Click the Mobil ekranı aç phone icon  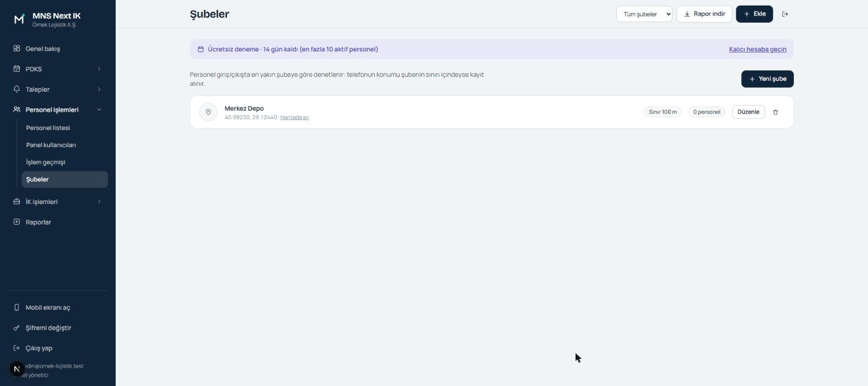point(17,307)
